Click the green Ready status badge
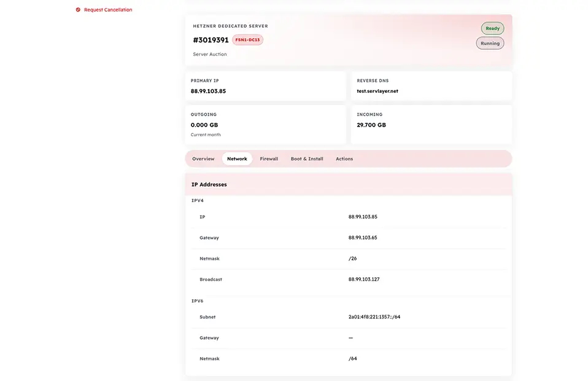Image resolution: width=588 pixels, height=381 pixels. [492, 28]
